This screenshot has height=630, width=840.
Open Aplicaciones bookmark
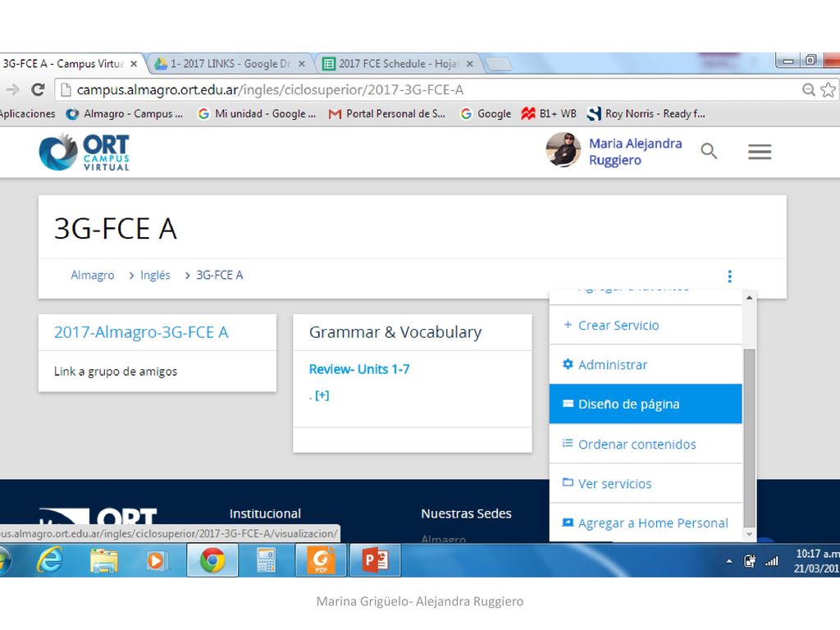pos(27,113)
